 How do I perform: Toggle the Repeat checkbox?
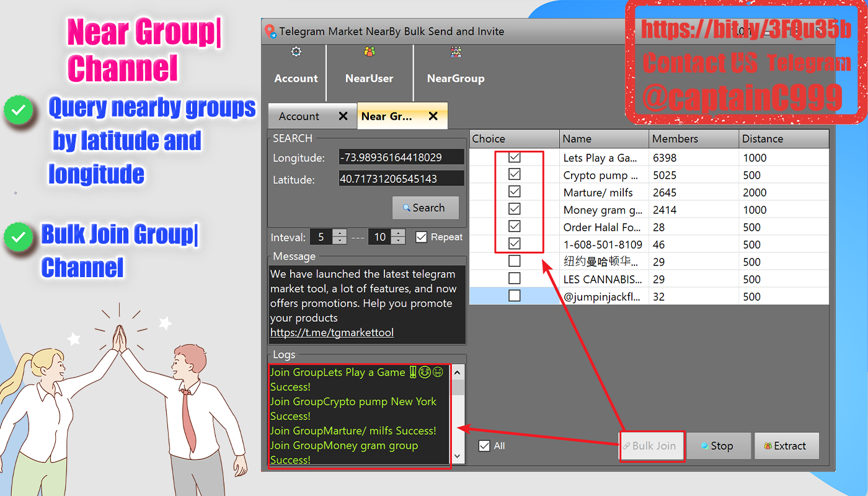coord(422,237)
